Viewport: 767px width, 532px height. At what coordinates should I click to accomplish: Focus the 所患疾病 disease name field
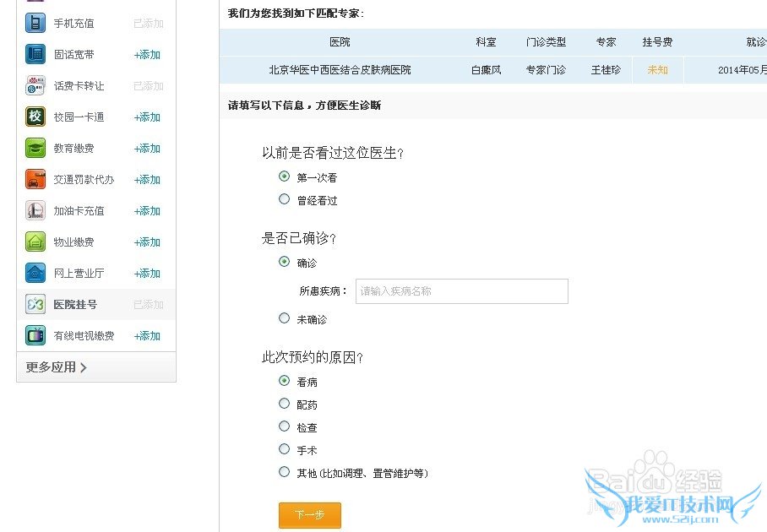(x=462, y=291)
